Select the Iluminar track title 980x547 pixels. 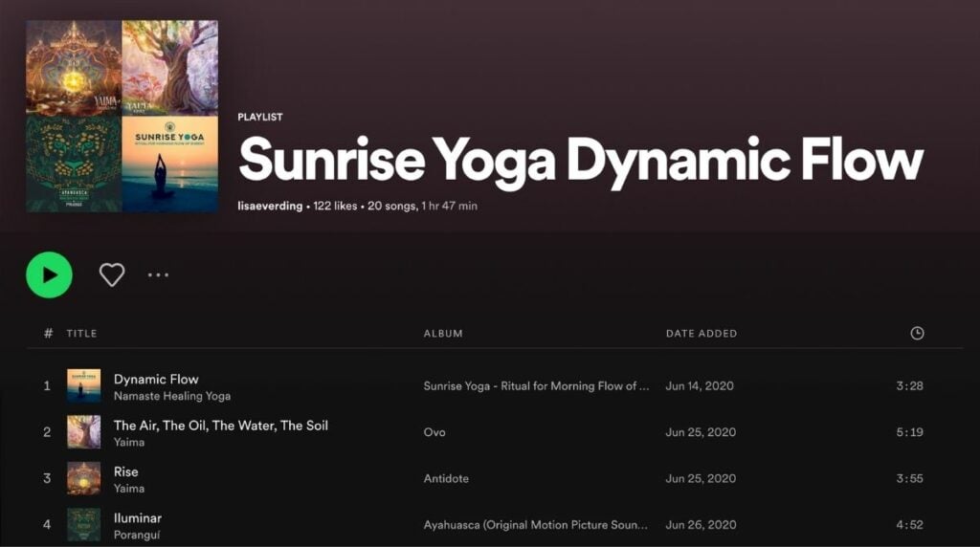[138, 517]
